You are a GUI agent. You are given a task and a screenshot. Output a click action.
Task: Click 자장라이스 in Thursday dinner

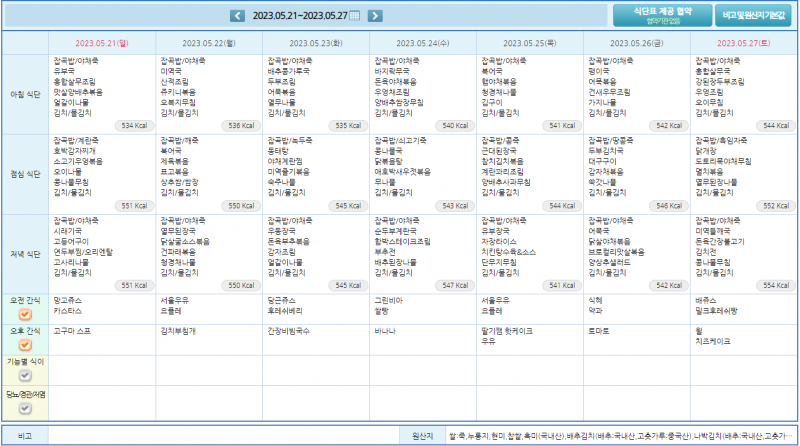coord(499,241)
